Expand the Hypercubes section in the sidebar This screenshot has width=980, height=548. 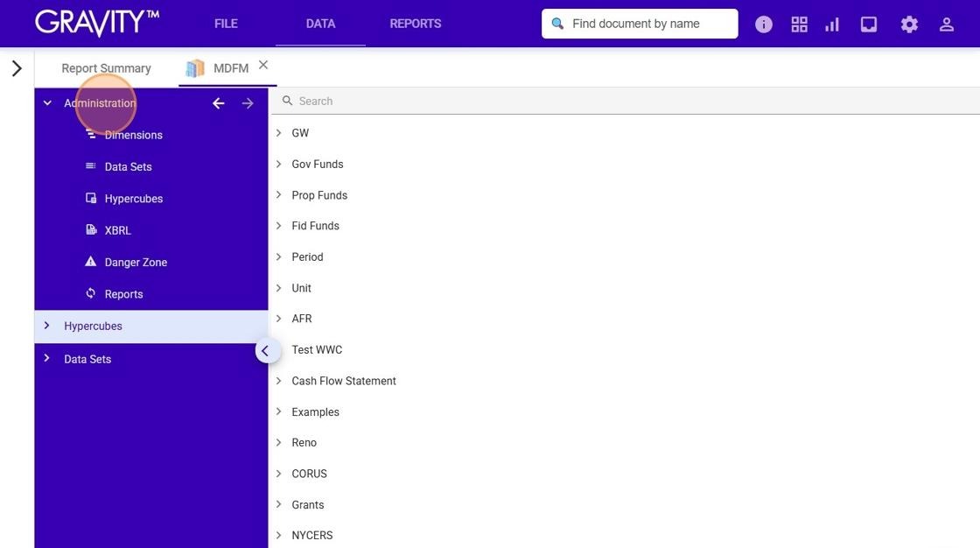click(x=47, y=326)
